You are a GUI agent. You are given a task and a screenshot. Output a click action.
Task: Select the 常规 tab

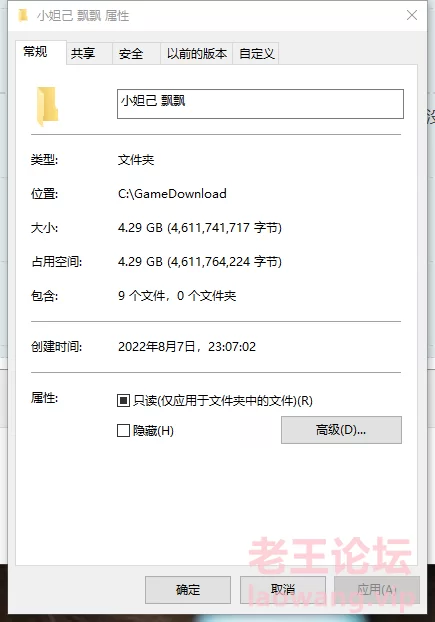click(x=40, y=52)
